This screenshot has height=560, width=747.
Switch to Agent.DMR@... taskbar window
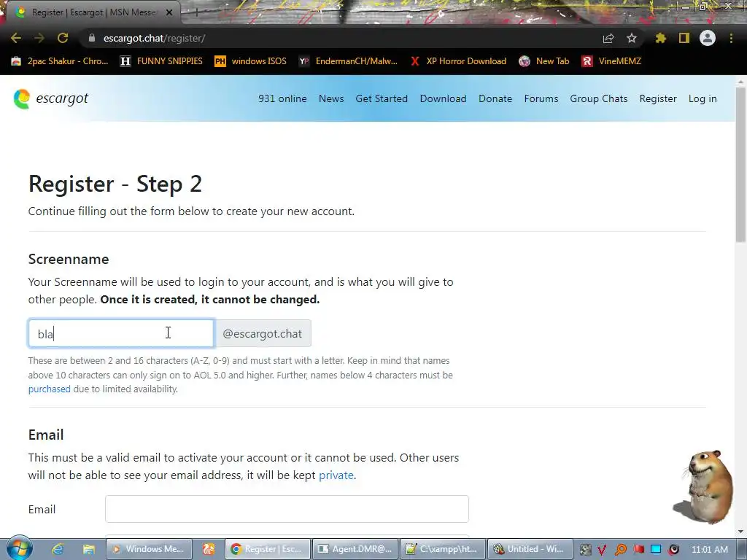tap(355, 549)
